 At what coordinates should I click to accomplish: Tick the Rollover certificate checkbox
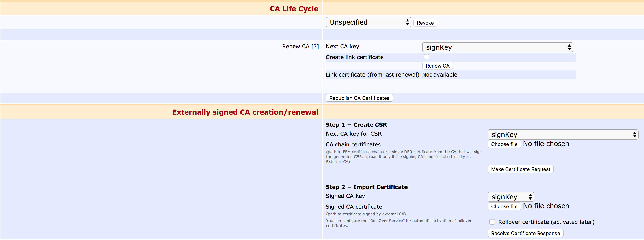pyautogui.click(x=492, y=222)
